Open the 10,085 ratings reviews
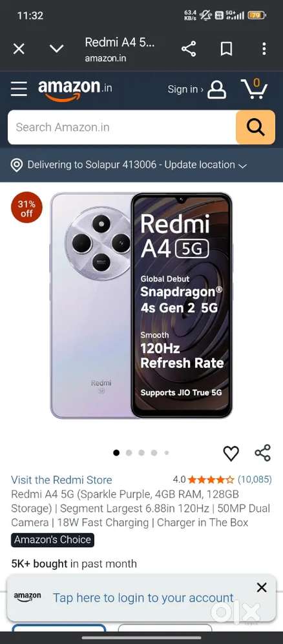 point(255,479)
